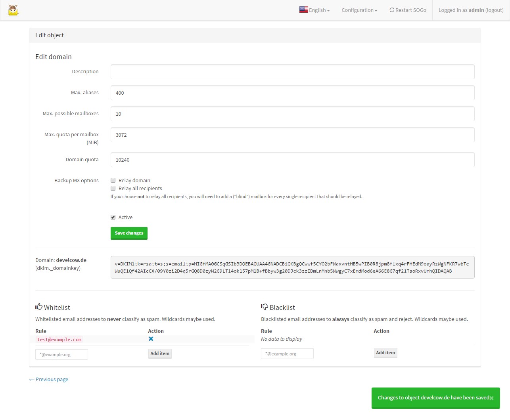Click the mailcow logo in the top bar
This screenshot has height=420, width=510.
[13, 10]
